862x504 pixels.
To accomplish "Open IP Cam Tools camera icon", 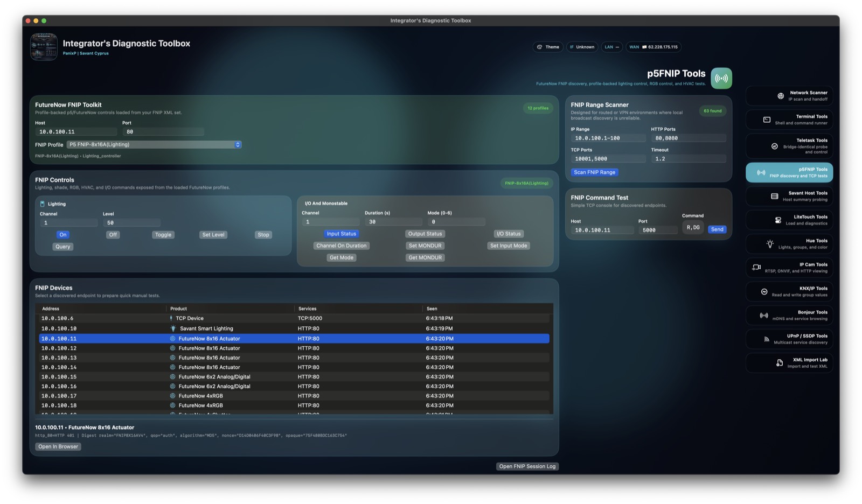I will [x=757, y=266].
